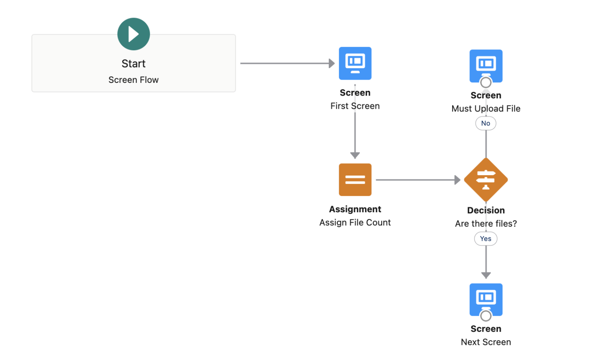Viewport: 612px width, 364px height.
Task: Select the Assign File Count label
Action: pos(355,222)
